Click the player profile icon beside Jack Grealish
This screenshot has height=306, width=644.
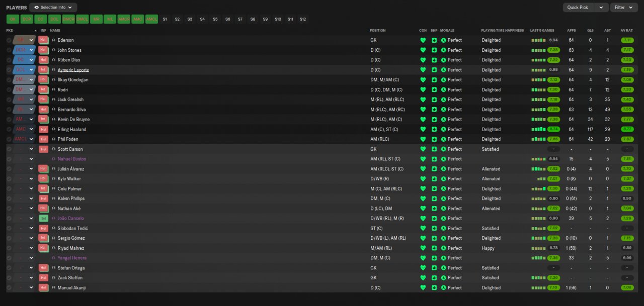(54, 99)
